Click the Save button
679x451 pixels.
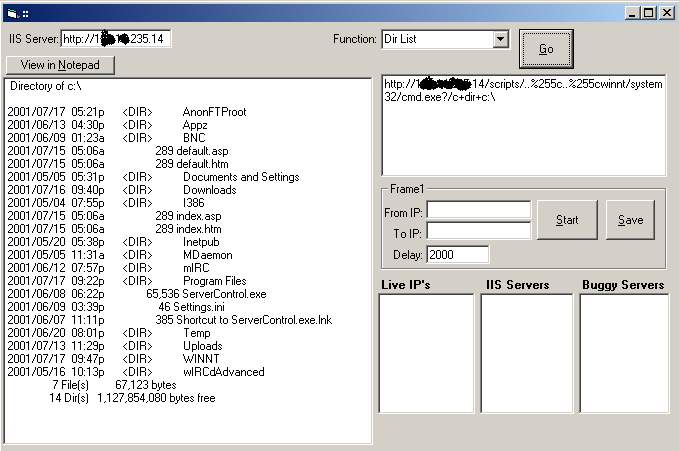[630, 220]
